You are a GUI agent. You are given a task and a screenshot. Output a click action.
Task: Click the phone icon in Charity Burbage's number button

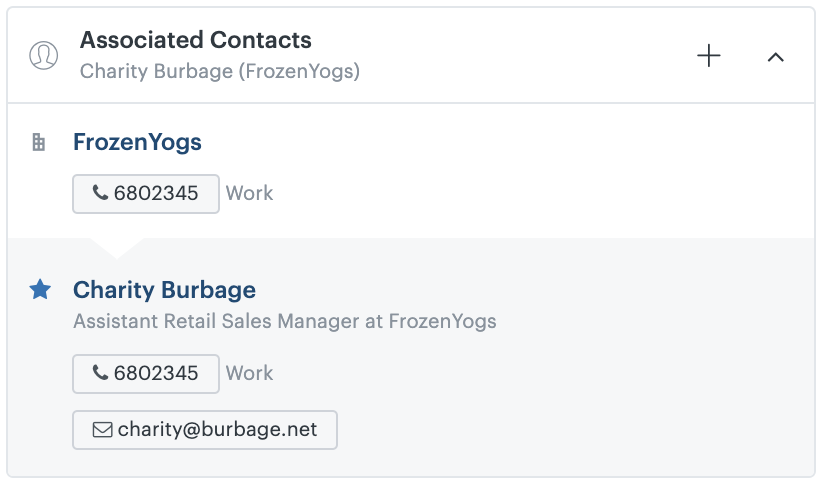pos(100,372)
